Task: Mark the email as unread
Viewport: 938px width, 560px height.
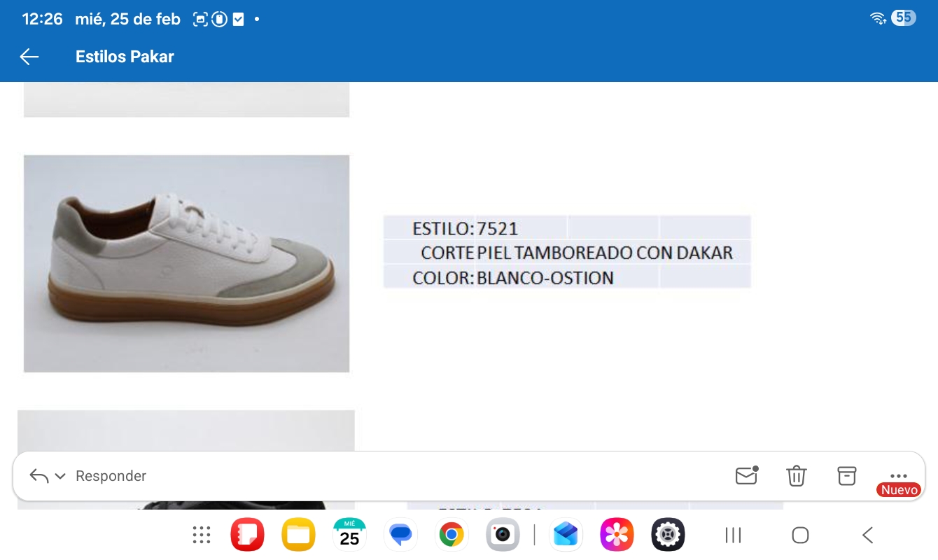Action: (x=746, y=475)
